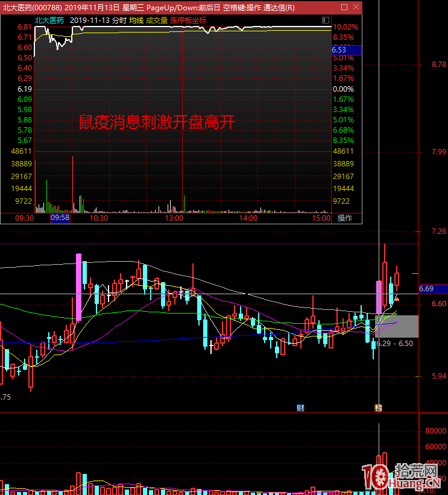Viewport: 448px width, 495px height.
Task: Click the 2019-11-13 分时 date label
Action: tap(98, 20)
